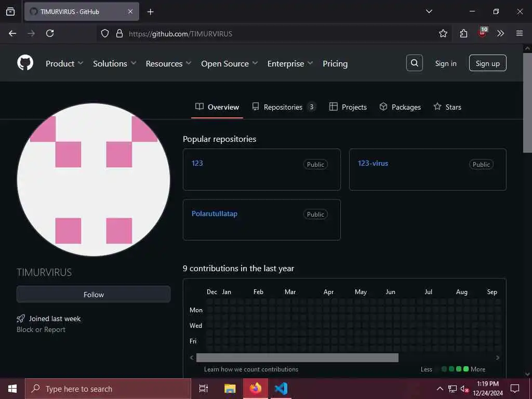Viewport: 532px width, 399px height.
Task: Click Block or Report link
Action: point(41,329)
